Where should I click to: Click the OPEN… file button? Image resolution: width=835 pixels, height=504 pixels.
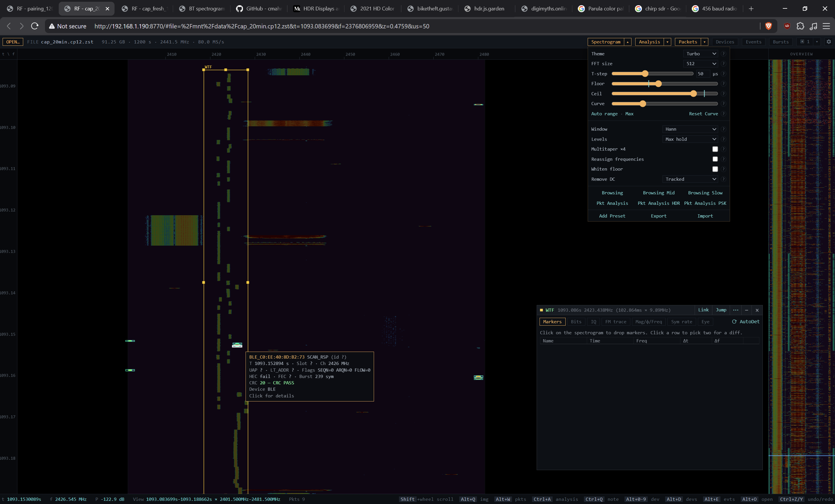click(x=13, y=42)
